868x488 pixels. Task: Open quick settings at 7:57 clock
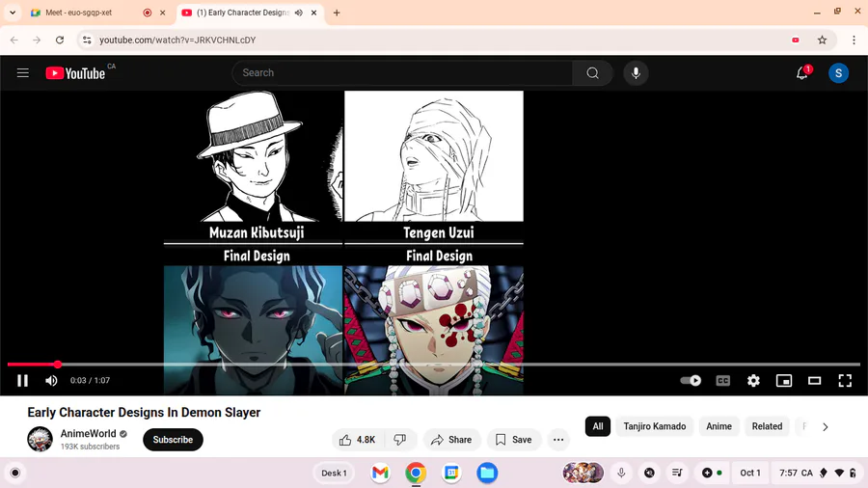pos(817,474)
